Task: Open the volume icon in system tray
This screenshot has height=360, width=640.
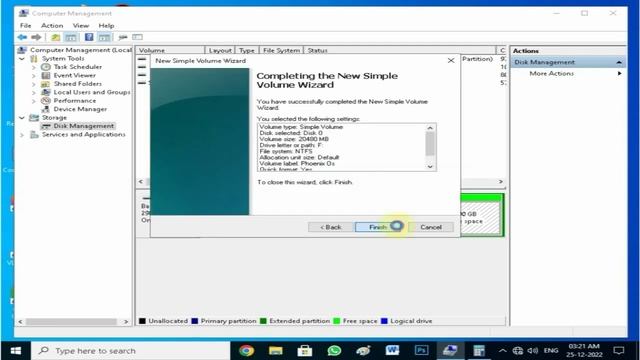Action: (532, 351)
